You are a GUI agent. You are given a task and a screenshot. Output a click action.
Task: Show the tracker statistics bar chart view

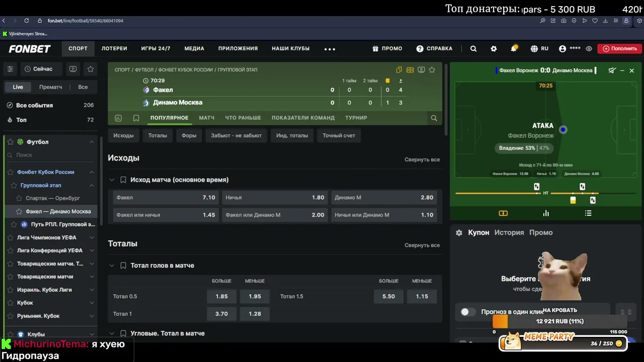(546, 213)
